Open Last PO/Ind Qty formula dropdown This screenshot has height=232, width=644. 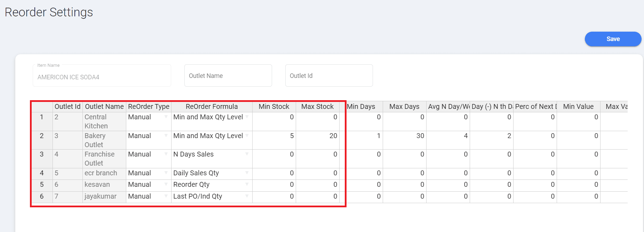247,196
